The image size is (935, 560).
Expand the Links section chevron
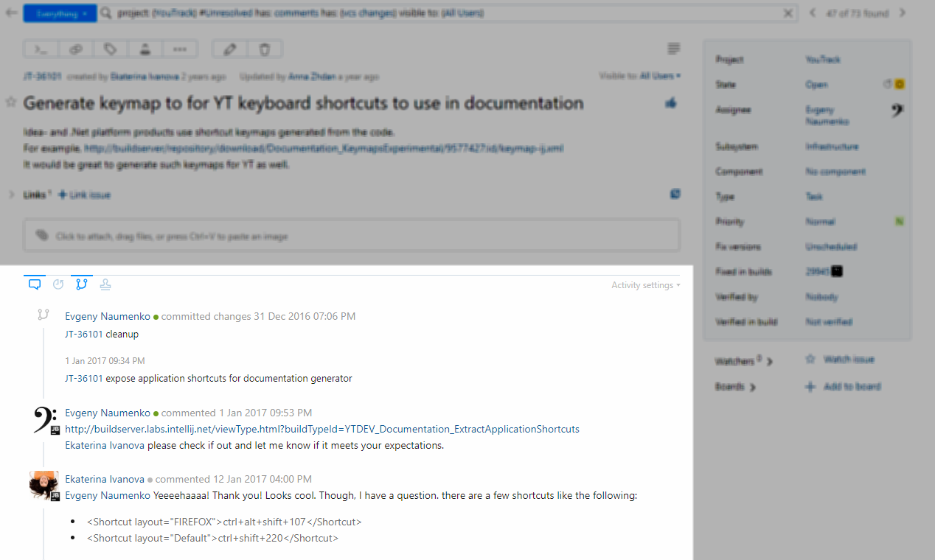click(11, 195)
